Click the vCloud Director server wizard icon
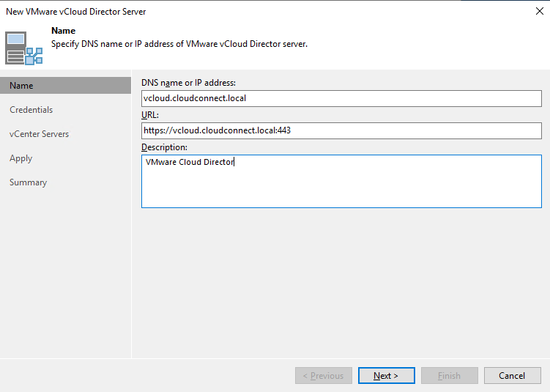This screenshot has height=392, width=550. tap(24, 48)
